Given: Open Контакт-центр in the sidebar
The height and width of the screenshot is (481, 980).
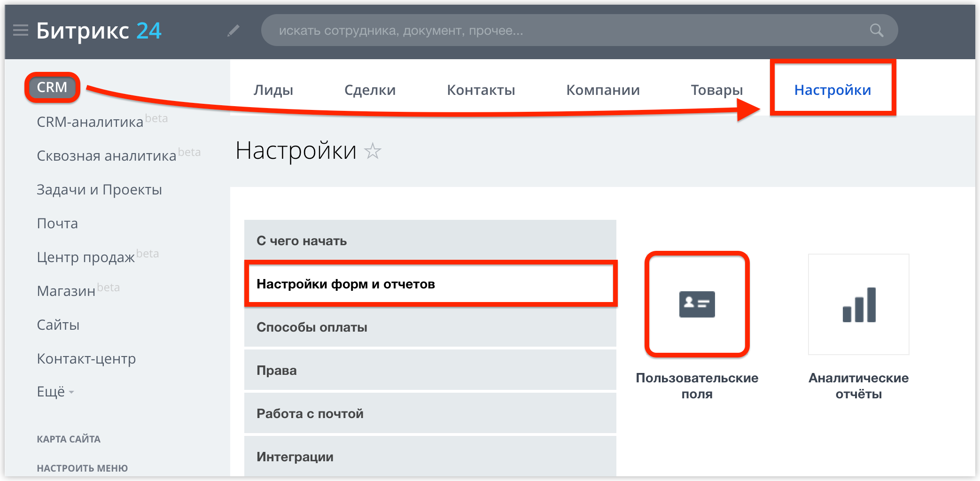Looking at the screenshot, I should (86, 358).
